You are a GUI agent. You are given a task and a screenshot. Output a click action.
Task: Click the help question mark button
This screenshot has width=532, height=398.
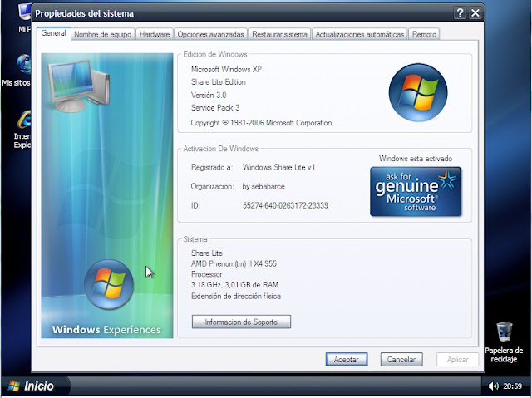click(x=460, y=13)
